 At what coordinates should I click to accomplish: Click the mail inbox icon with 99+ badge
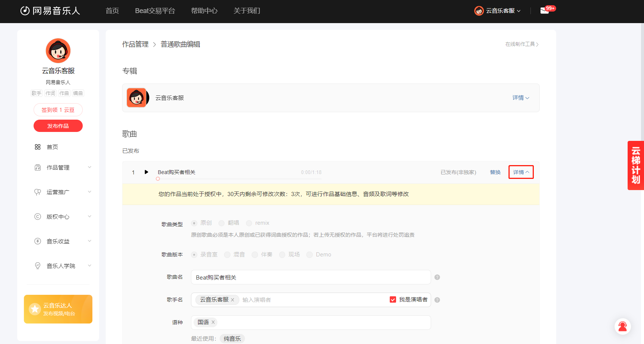[x=545, y=10]
